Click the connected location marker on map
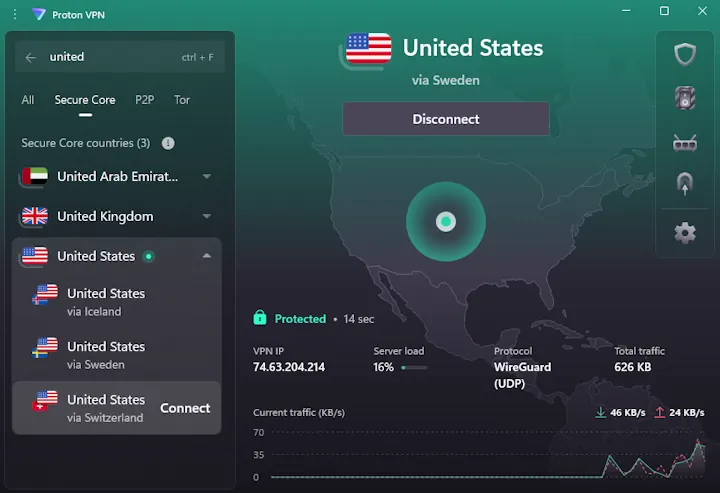The height and width of the screenshot is (493, 720). 445,222
